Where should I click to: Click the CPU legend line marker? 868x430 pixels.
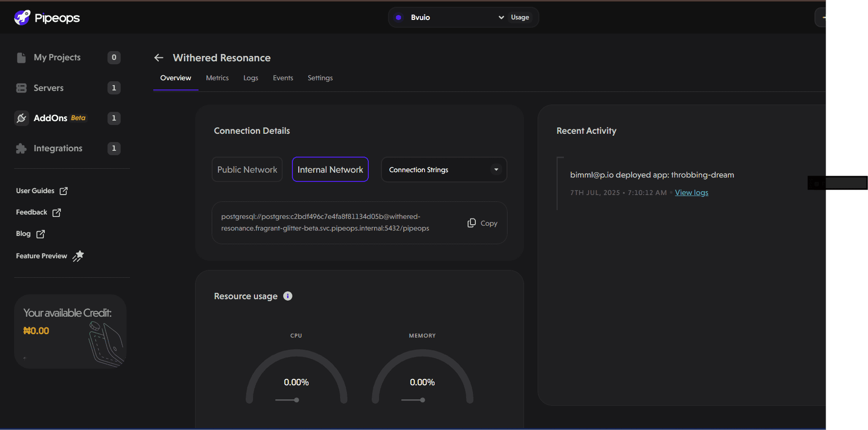[x=287, y=400]
